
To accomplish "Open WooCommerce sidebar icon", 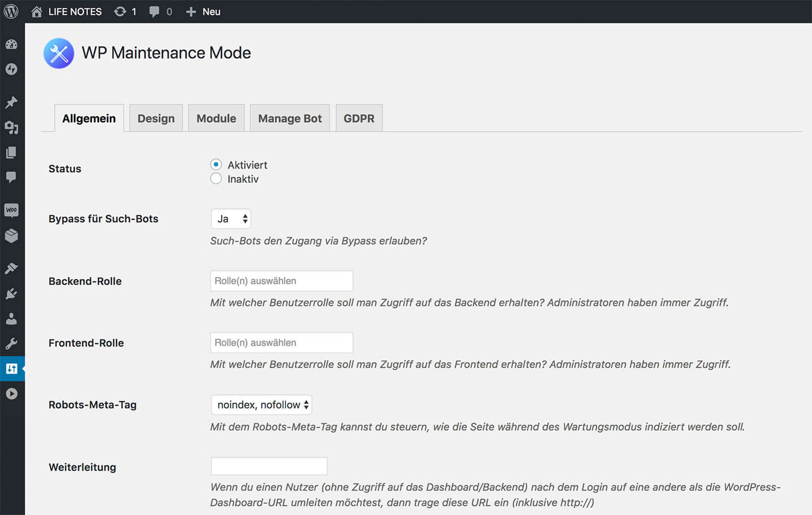I will 11,210.
